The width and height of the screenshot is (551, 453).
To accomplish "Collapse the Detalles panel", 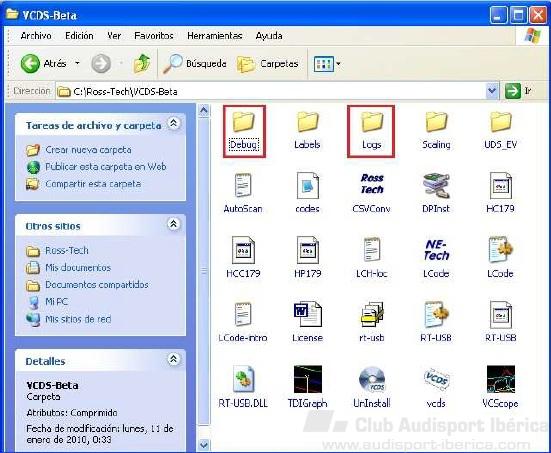I will (173, 359).
